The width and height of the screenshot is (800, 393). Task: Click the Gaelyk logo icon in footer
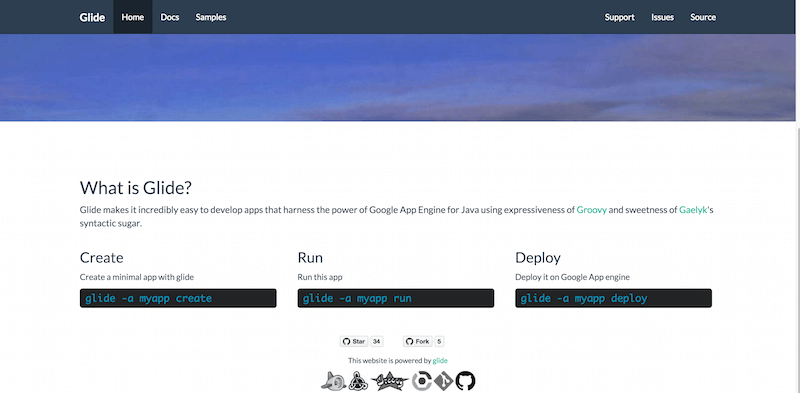358,381
